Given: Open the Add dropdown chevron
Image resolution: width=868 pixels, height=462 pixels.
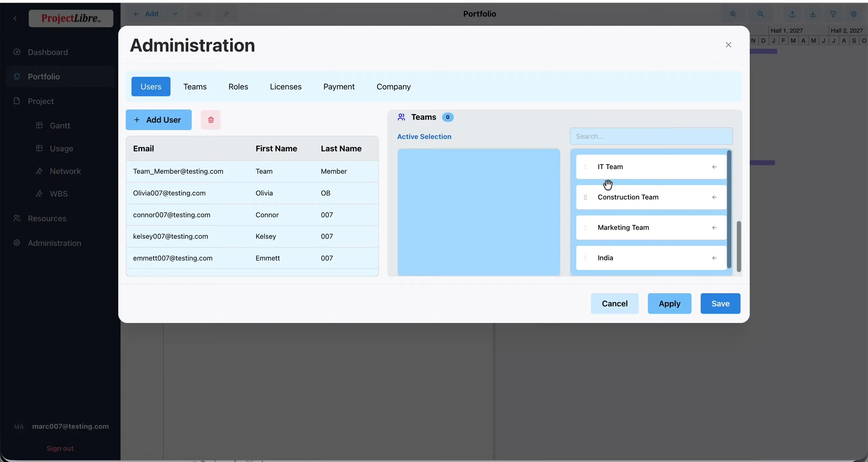Looking at the screenshot, I should [x=175, y=14].
